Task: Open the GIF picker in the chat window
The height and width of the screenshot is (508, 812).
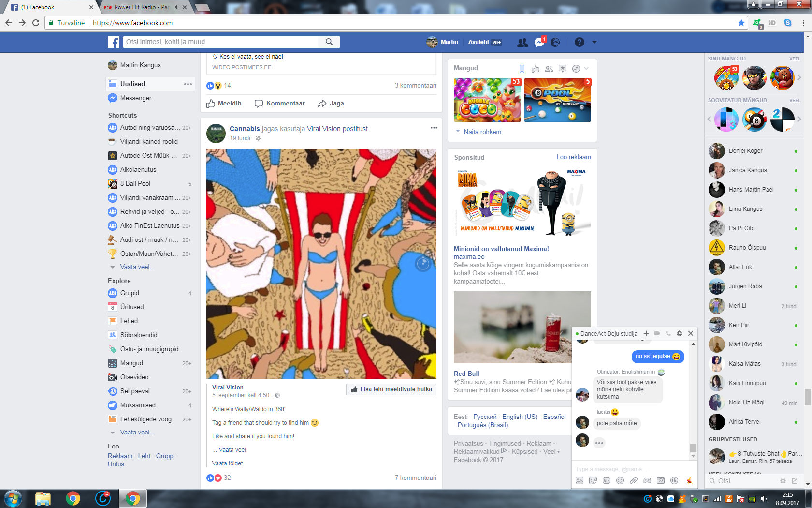Action: pos(607,480)
